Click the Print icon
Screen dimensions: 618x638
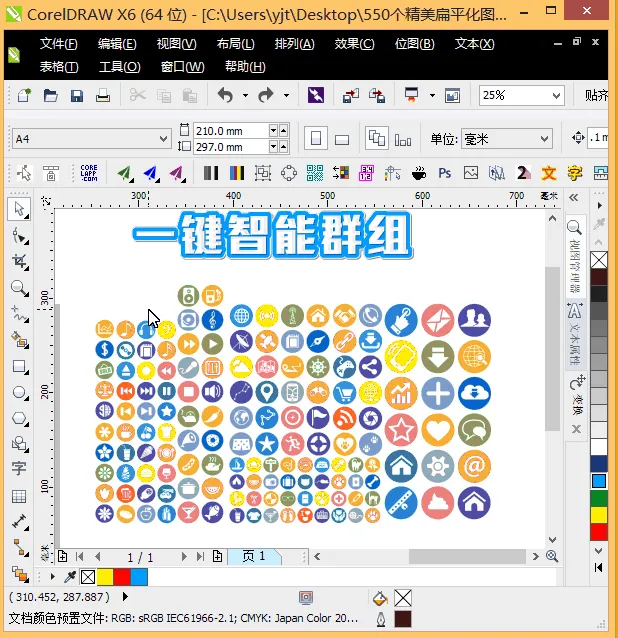click(103, 96)
